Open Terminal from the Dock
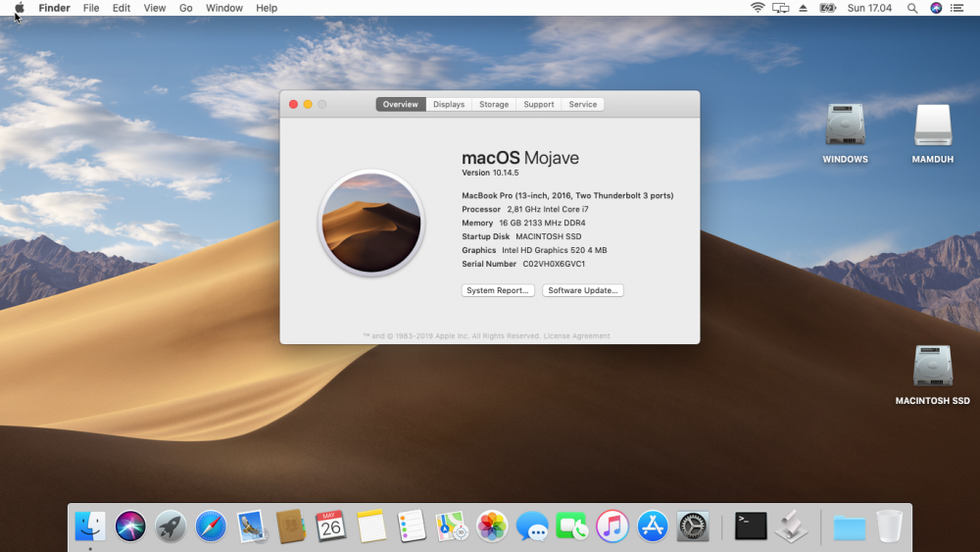This screenshot has width=980, height=552. tap(751, 527)
